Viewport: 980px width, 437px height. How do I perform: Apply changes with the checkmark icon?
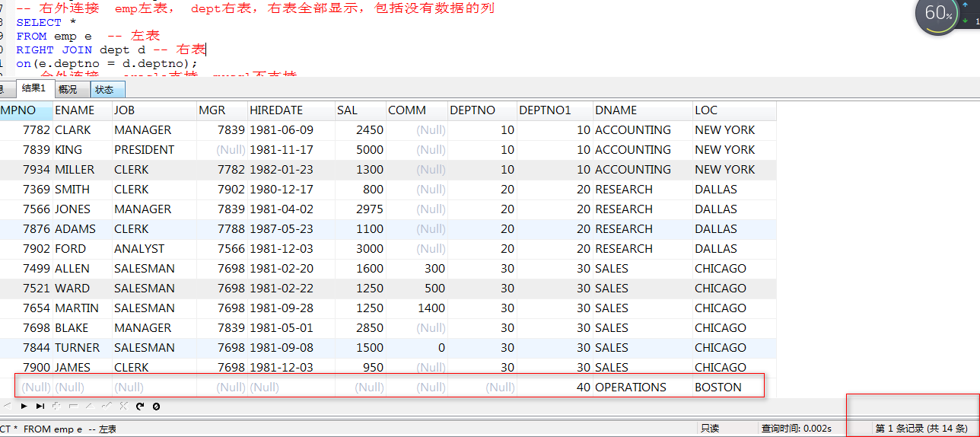pos(107,406)
